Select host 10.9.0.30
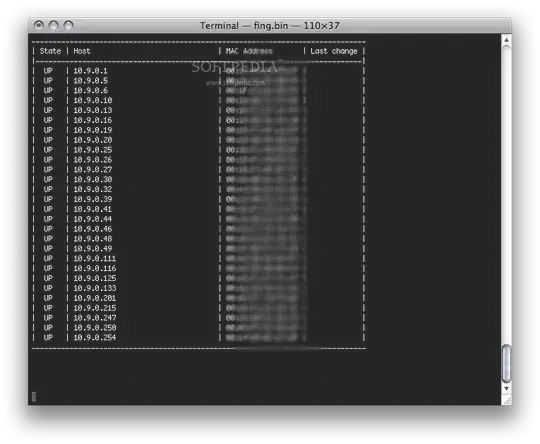Screen dimensions: 540x444 [x=93, y=179]
